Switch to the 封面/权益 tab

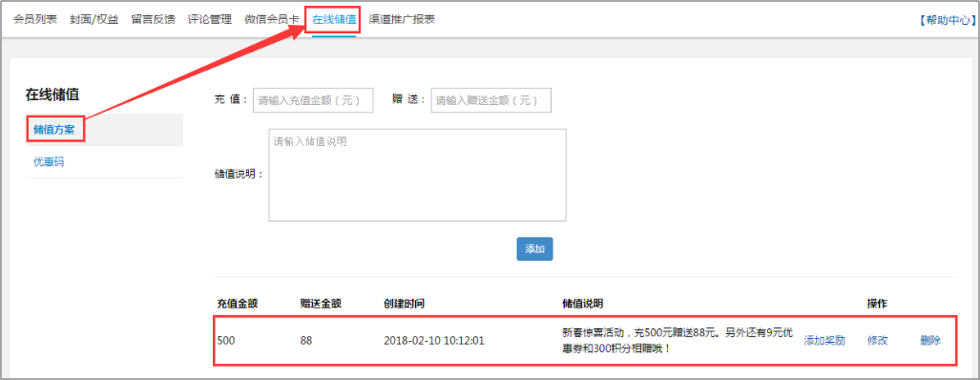94,19
